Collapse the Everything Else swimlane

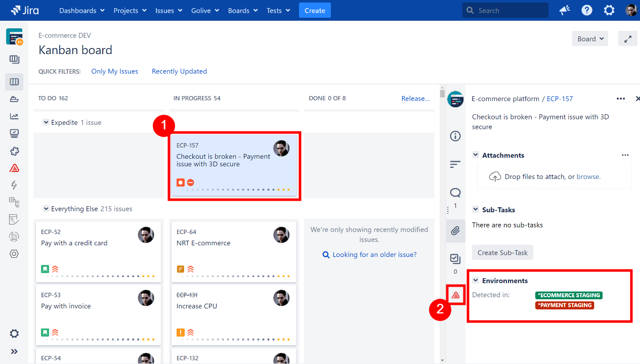click(46, 209)
